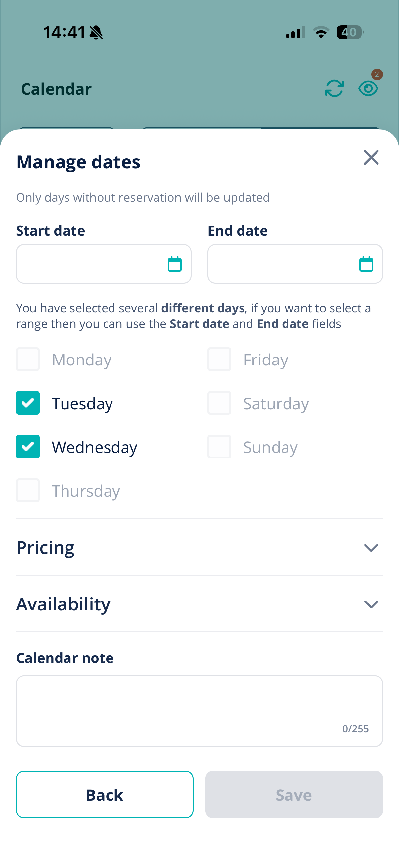Click the Save button
Viewport: 399px width, 868px height.
coord(294,795)
